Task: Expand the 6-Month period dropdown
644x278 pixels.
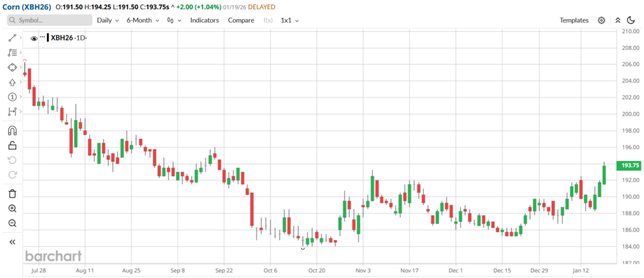Action: pyautogui.click(x=142, y=20)
